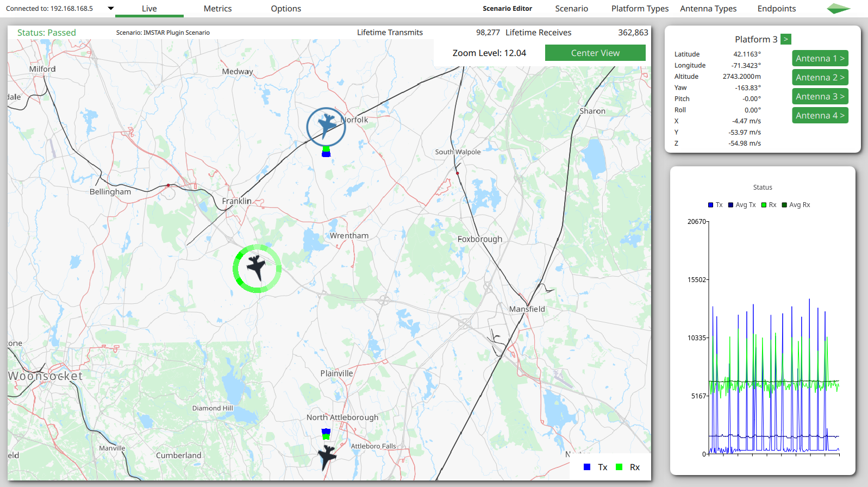868x487 pixels.
Task: Switch to the Metrics tab
Action: pyautogui.click(x=217, y=9)
